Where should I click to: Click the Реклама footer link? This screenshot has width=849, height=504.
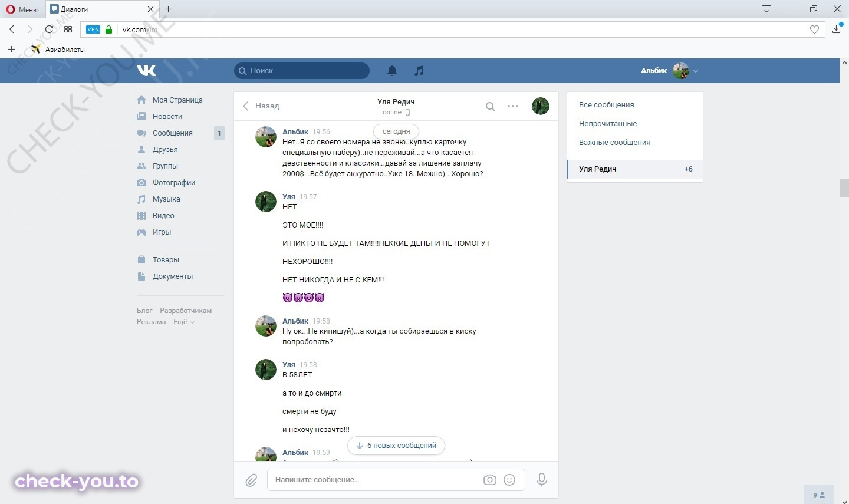coord(152,322)
